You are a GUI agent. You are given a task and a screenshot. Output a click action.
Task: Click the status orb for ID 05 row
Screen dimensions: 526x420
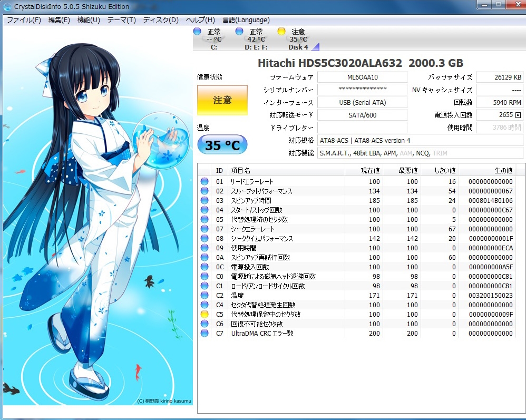click(x=204, y=219)
